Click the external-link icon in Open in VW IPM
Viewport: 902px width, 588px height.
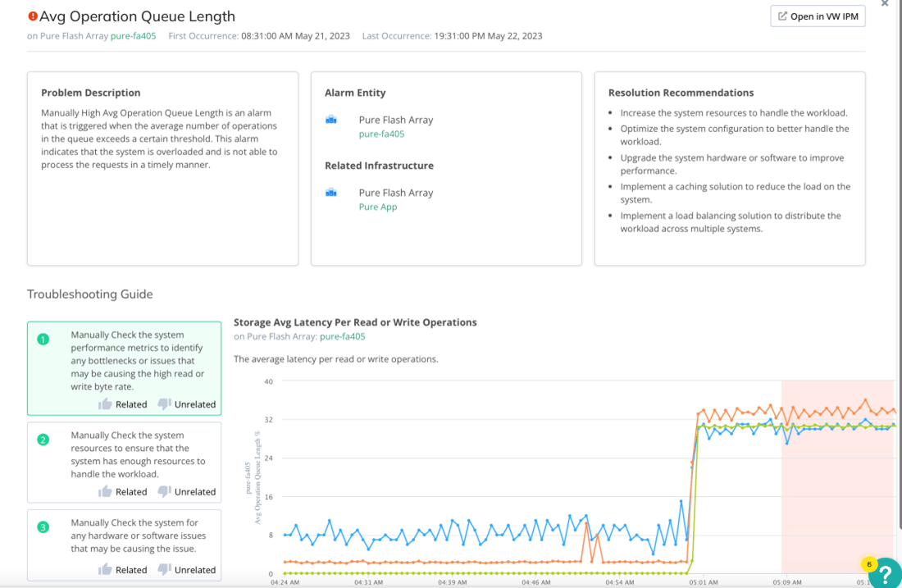coord(782,16)
